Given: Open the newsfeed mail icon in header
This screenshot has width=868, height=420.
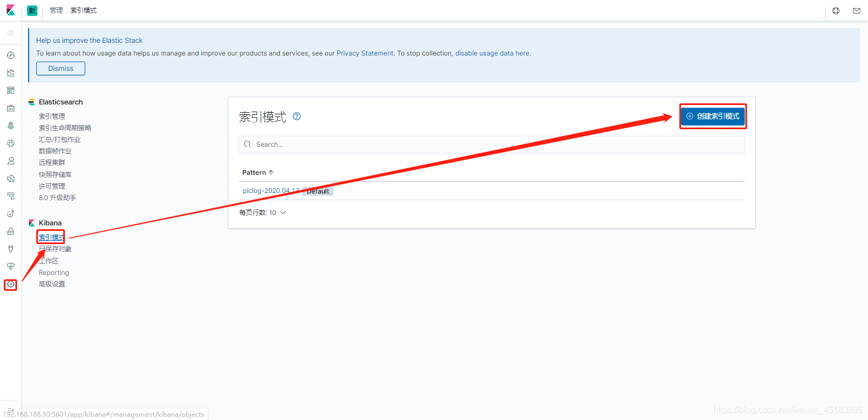Looking at the screenshot, I should [x=856, y=10].
